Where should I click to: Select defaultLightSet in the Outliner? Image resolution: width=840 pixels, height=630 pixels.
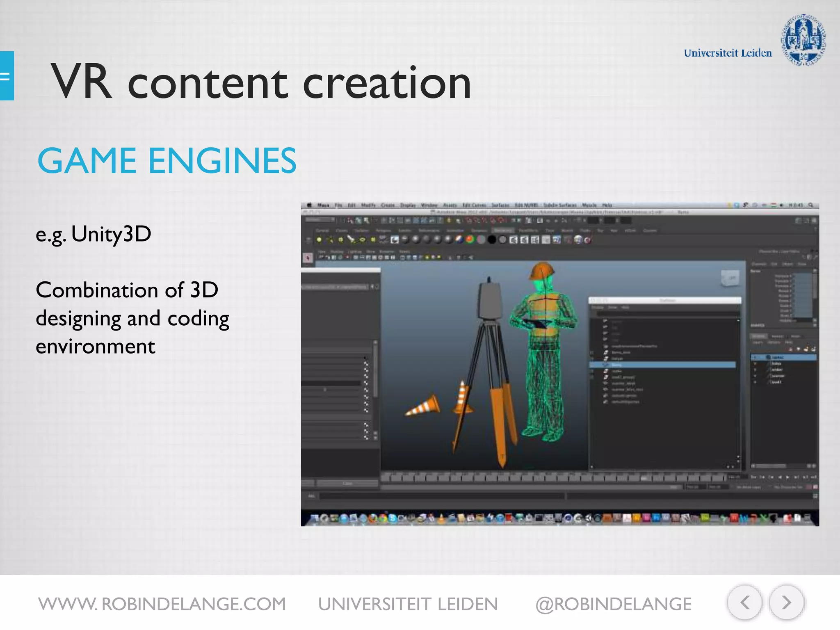click(624, 396)
